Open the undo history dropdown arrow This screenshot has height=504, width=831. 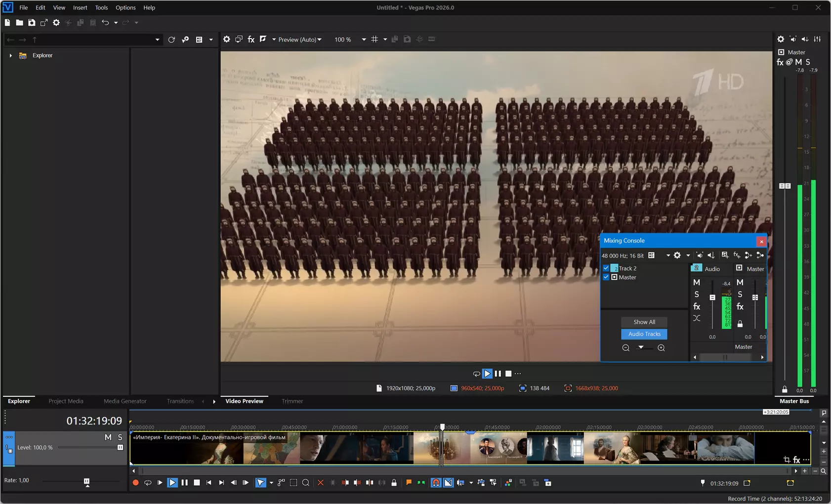coord(116,23)
